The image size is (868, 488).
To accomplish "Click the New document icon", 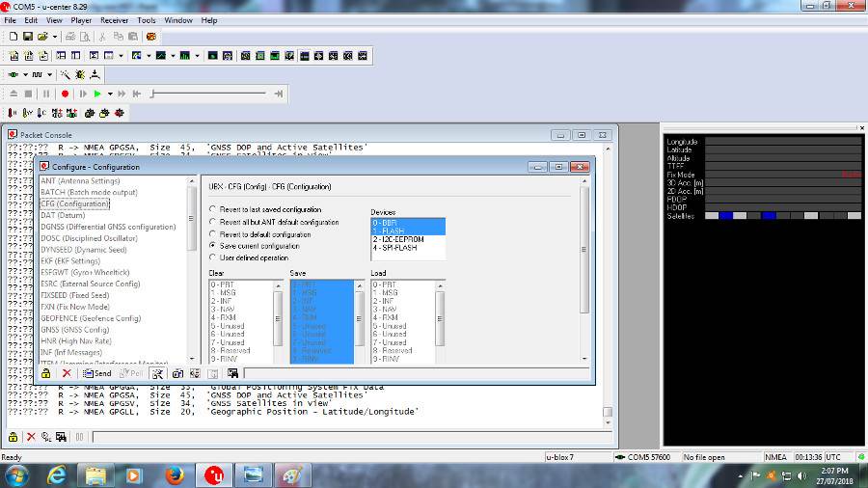I will [14, 37].
